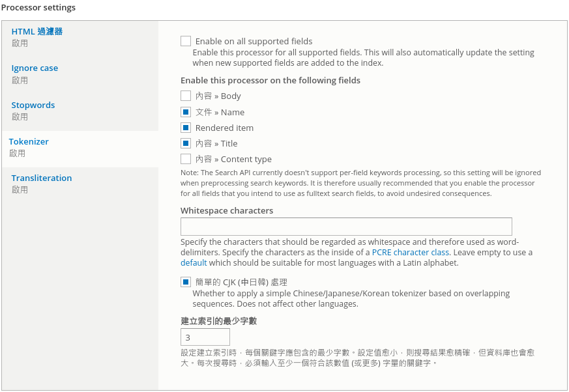The height and width of the screenshot is (392, 569).
Task: Check the 內容 » Body field
Action: tap(186, 96)
